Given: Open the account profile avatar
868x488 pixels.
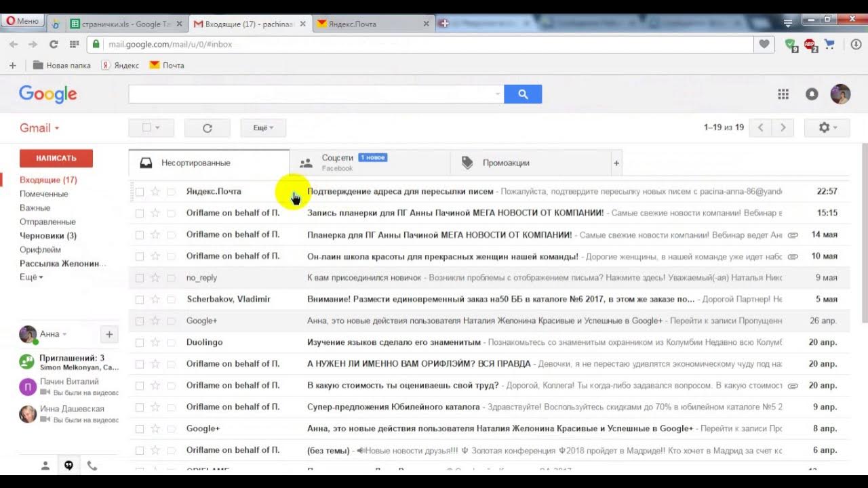Looking at the screenshot, I should [840, 94].
